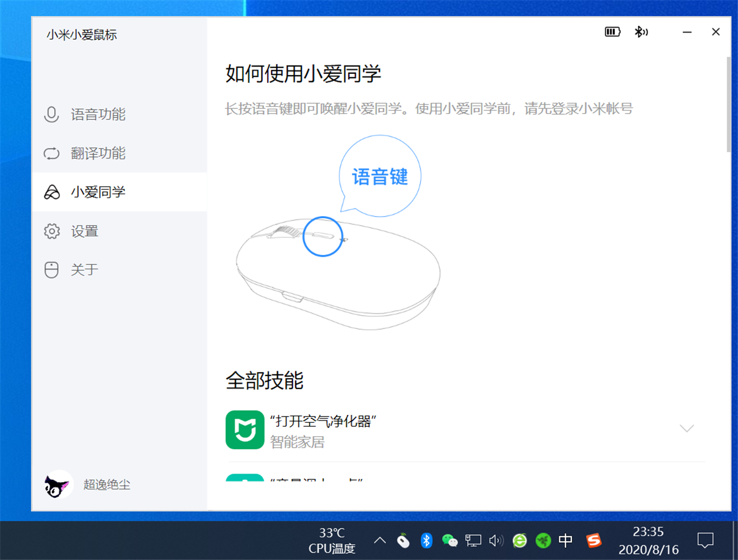Click the translate loop icon beside 翻译功能

click(x=51, y=153)
